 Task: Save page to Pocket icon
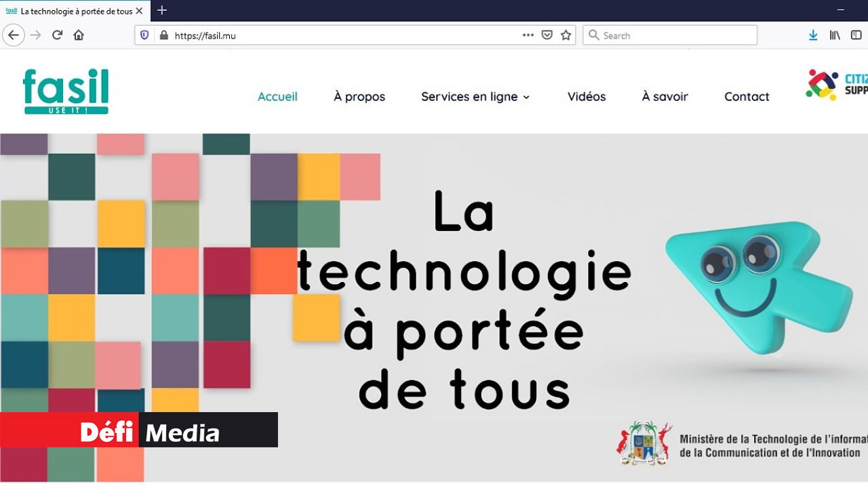point(547,35)
